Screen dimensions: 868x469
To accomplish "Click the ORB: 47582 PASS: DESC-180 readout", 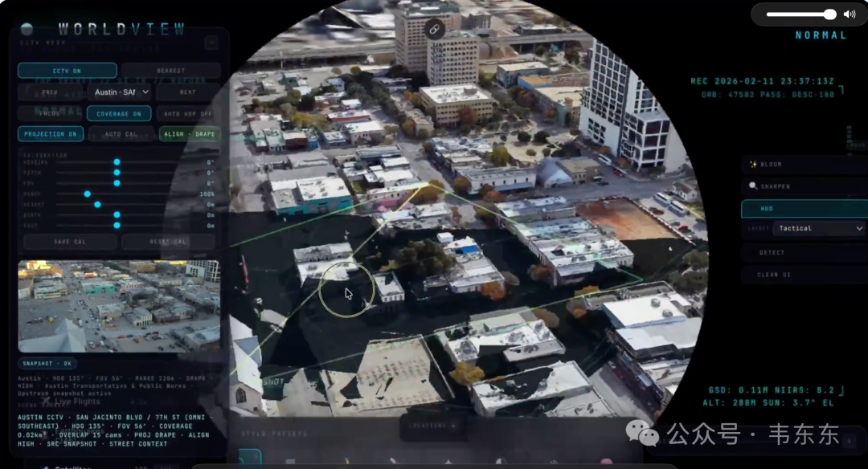I will click(768, 95).
